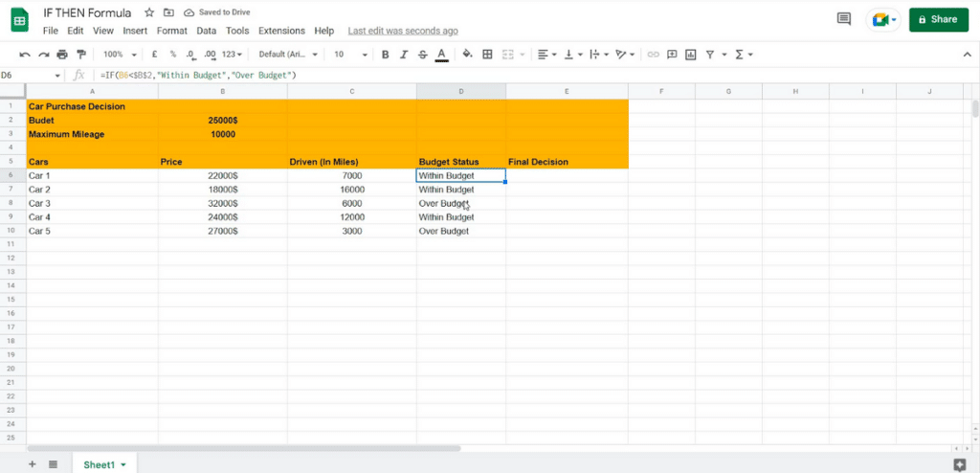Viewport: 980px width, 473px height.
Task: Check the Saved to Drive status
Action: pyautogui.click(x=215, y=12)
